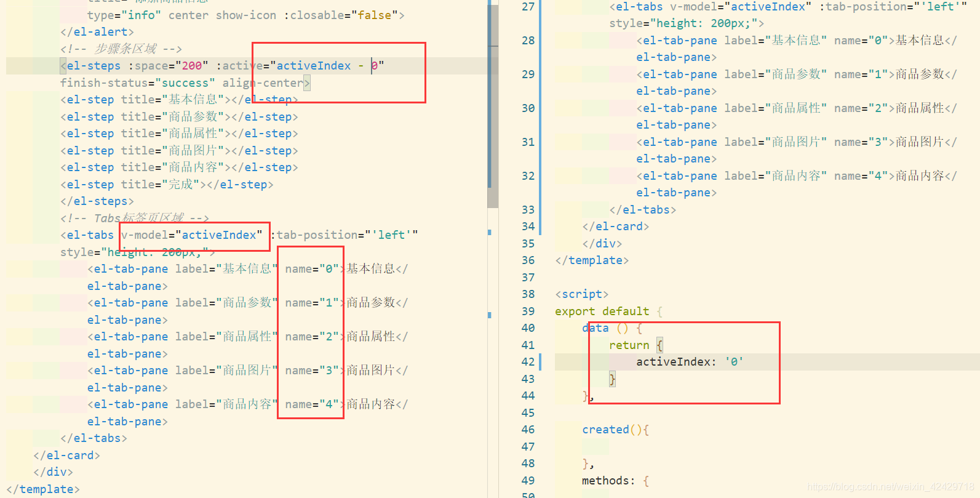Click v-model="activeIndex" in the left pane
Image resolution: width=980 pixels, height=498 pixels.
192,235
